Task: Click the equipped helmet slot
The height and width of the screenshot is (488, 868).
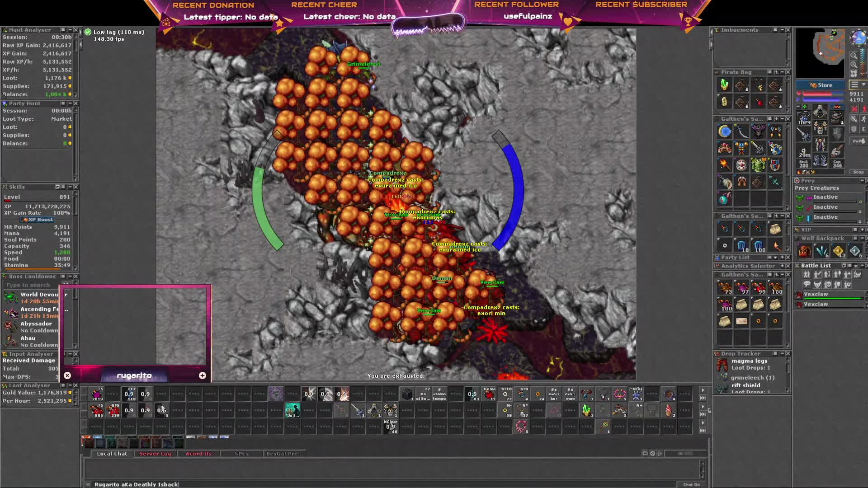Action: pos(820,112)
